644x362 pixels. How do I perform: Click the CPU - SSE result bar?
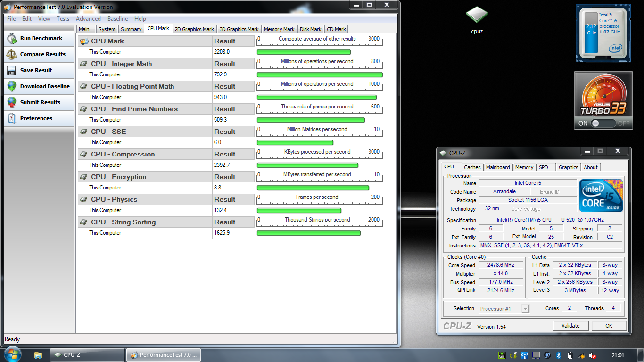[295, 143]
